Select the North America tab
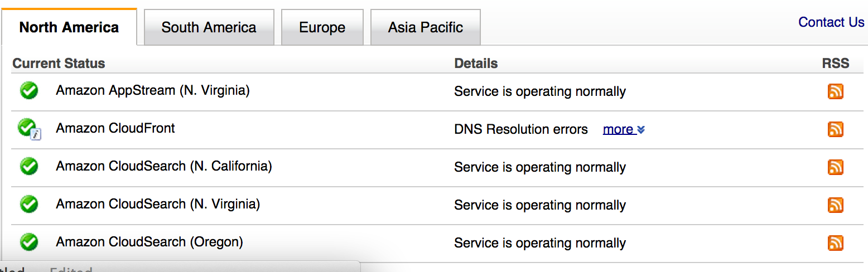Screen dimensions: 868x272 [x=69, y=27]
